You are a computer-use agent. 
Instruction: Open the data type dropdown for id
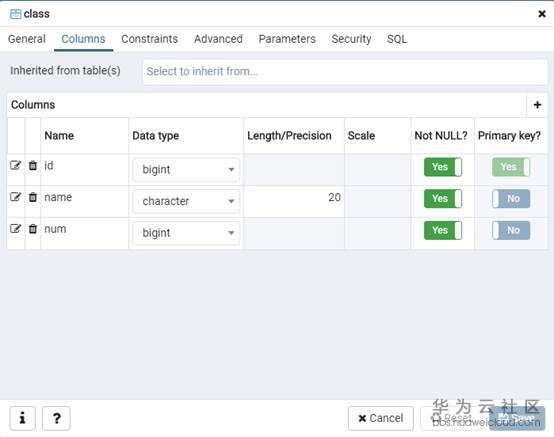tap(186, 170)
